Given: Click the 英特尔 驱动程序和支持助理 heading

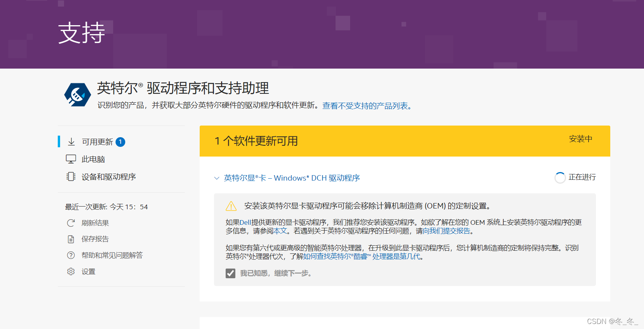Looking at the screenshot, I should tap(183, 88).
